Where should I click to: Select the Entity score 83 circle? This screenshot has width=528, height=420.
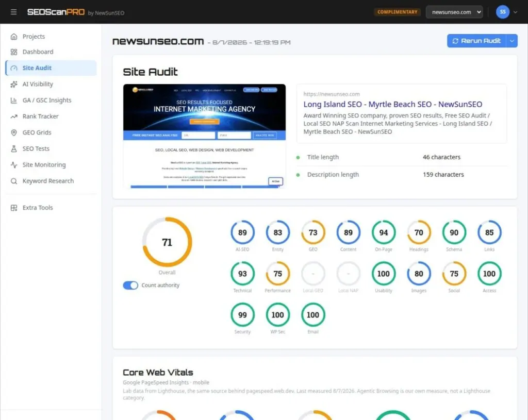278,232
